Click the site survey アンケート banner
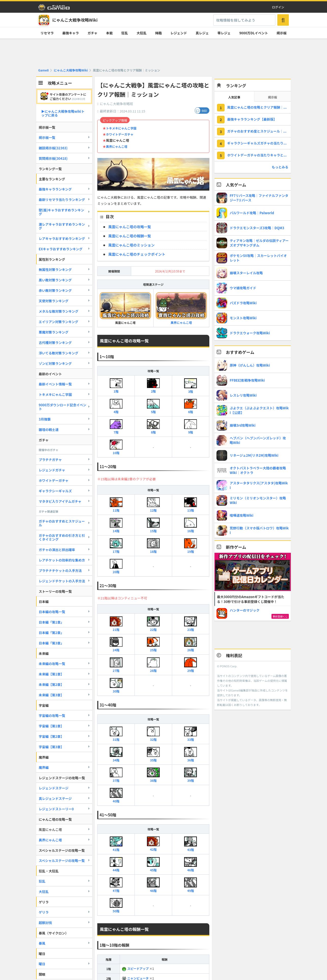327x980 pixels. pos(64,96)
